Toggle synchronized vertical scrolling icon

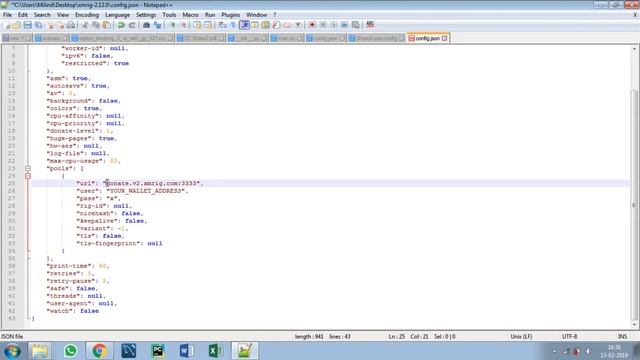click(197, 25)
